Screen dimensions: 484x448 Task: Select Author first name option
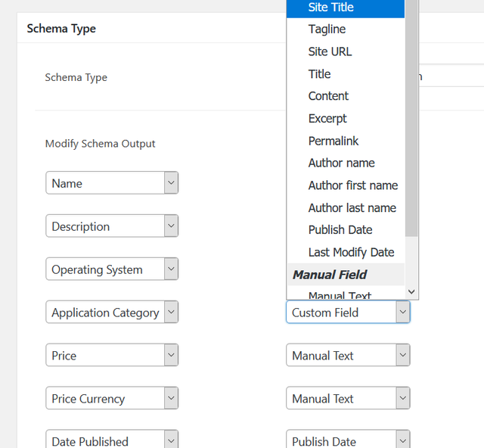(346, 185)
